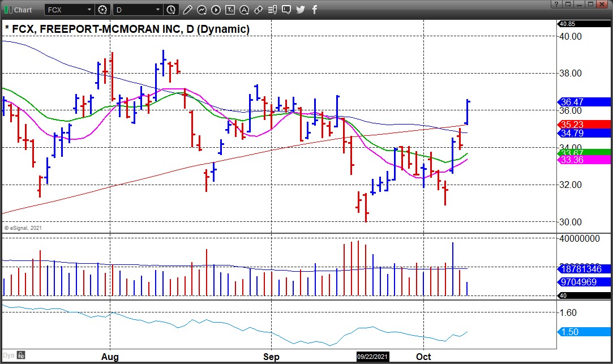Maximize the chart window
Screen dimensions: 613x364
pyautogui.click(x=591, y=5)
